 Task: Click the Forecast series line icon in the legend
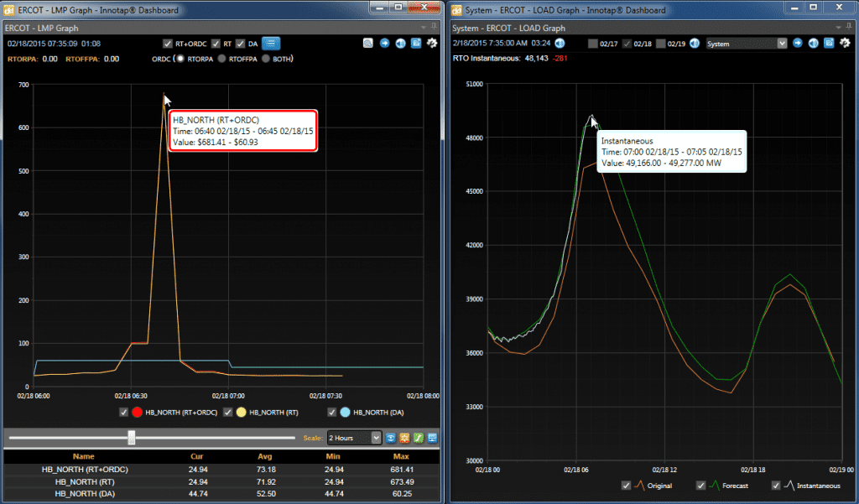[714, 486]
